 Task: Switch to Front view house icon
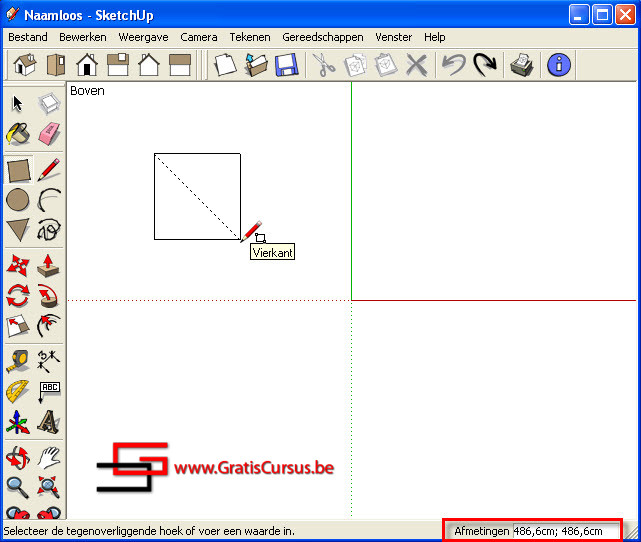click(x=87, y=65)
